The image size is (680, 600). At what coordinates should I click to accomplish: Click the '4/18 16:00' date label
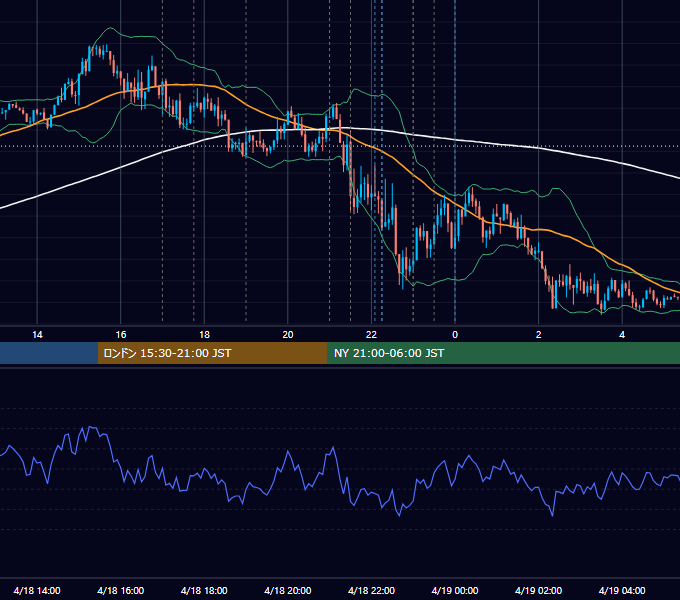point(121,590)
